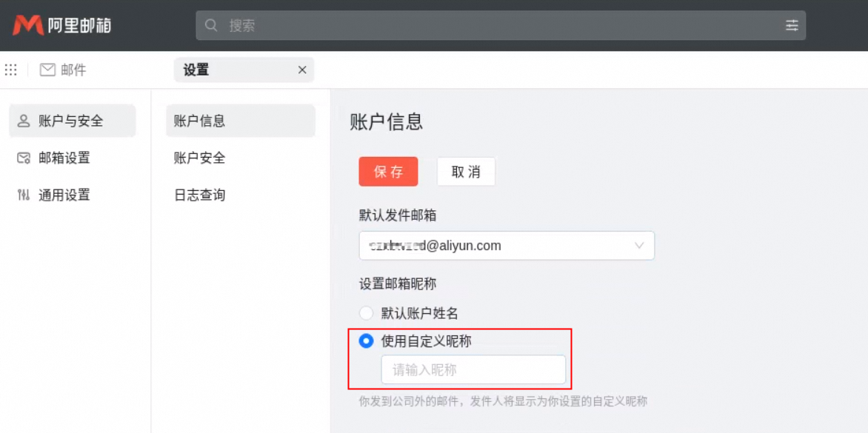Click the search magnifier icon
868x433 pixels.
[211, 24]
